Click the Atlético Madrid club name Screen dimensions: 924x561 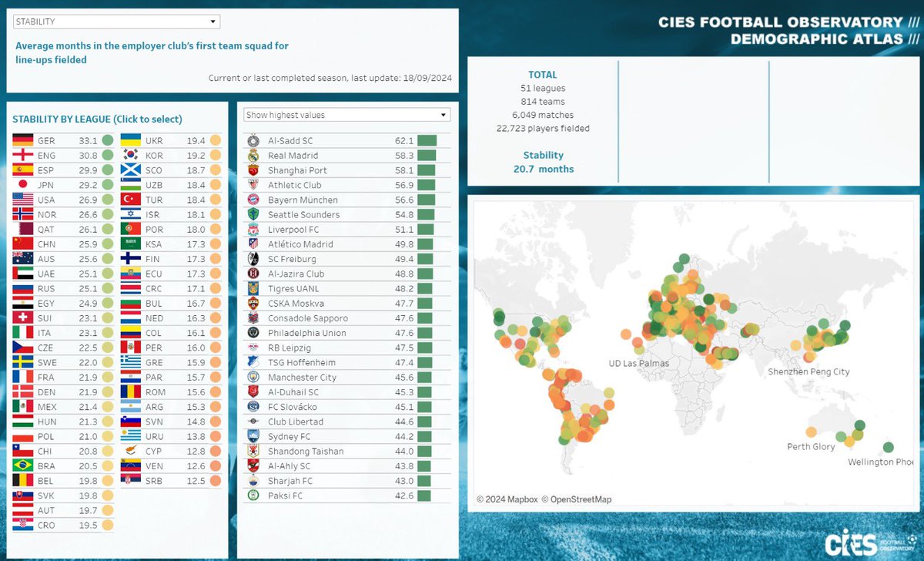[x=300, y=244]
